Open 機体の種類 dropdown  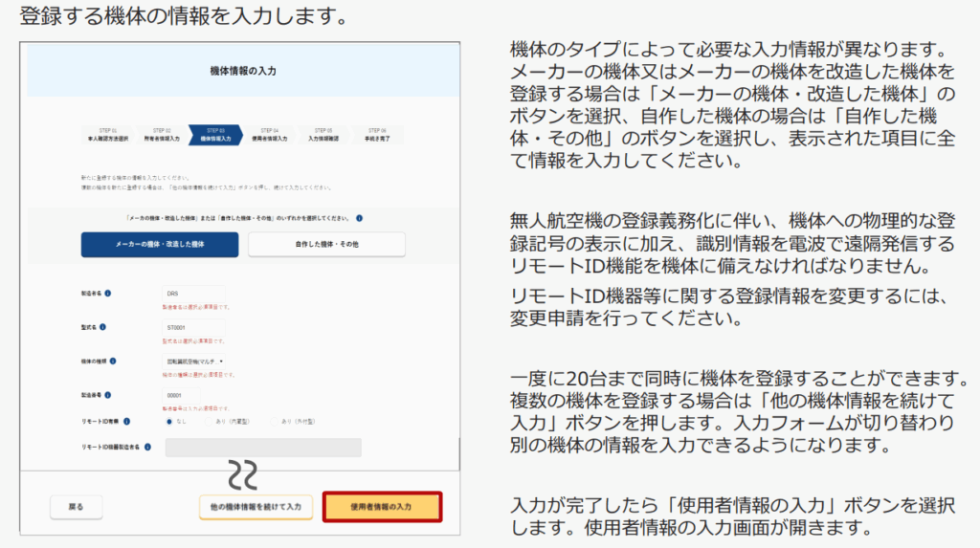click(x=194, y=362)
